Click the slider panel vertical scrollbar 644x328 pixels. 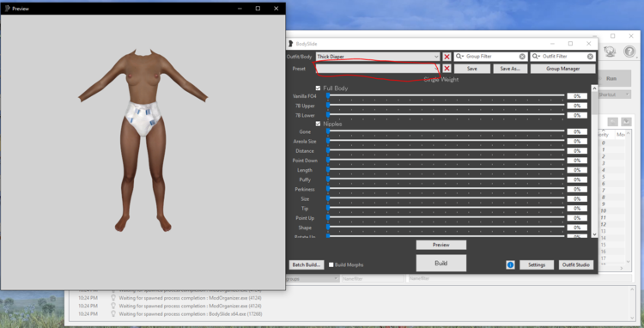(x=594, y=161)
